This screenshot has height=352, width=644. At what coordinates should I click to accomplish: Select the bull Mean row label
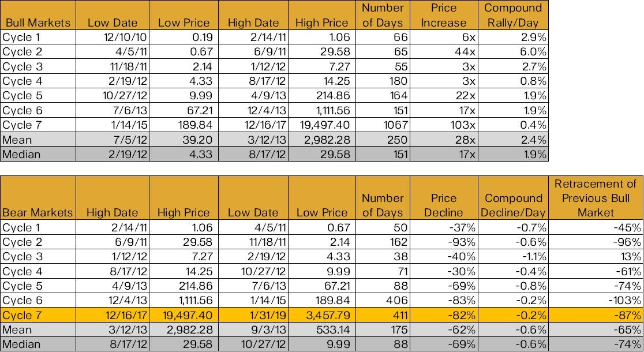[x=38, y=140]
